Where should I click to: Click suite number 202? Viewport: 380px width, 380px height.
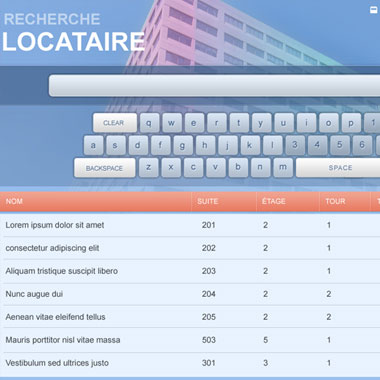click(208, 248)
